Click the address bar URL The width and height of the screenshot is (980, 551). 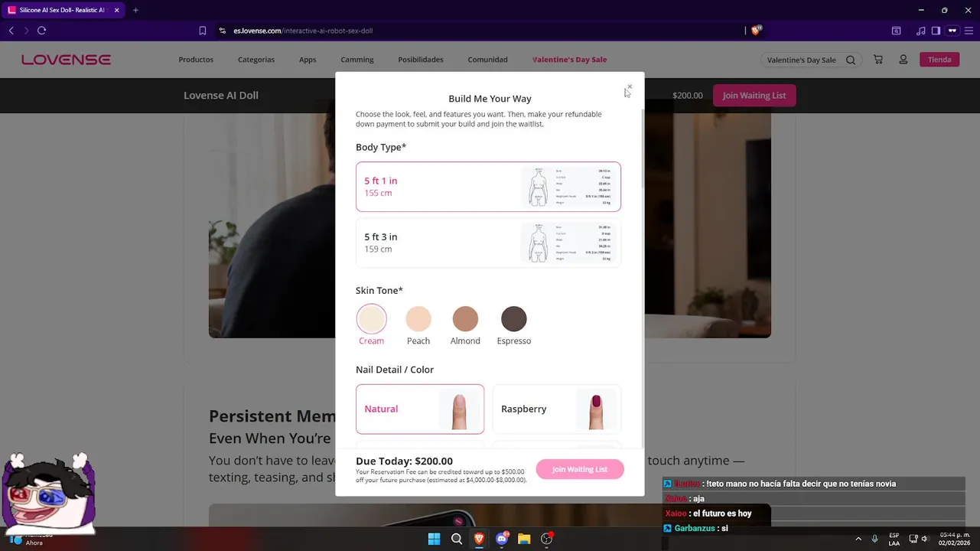303,31
